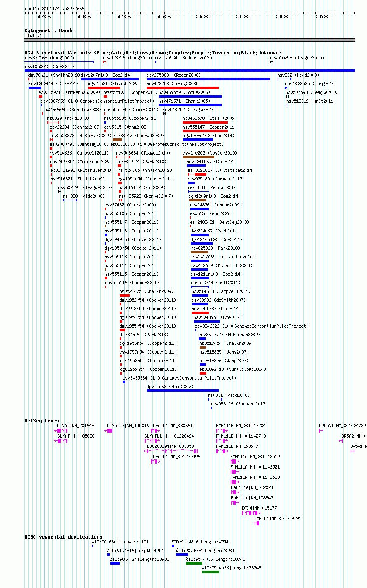Click variant nsv442619 (McCarroll2008)

click(221, 266)
